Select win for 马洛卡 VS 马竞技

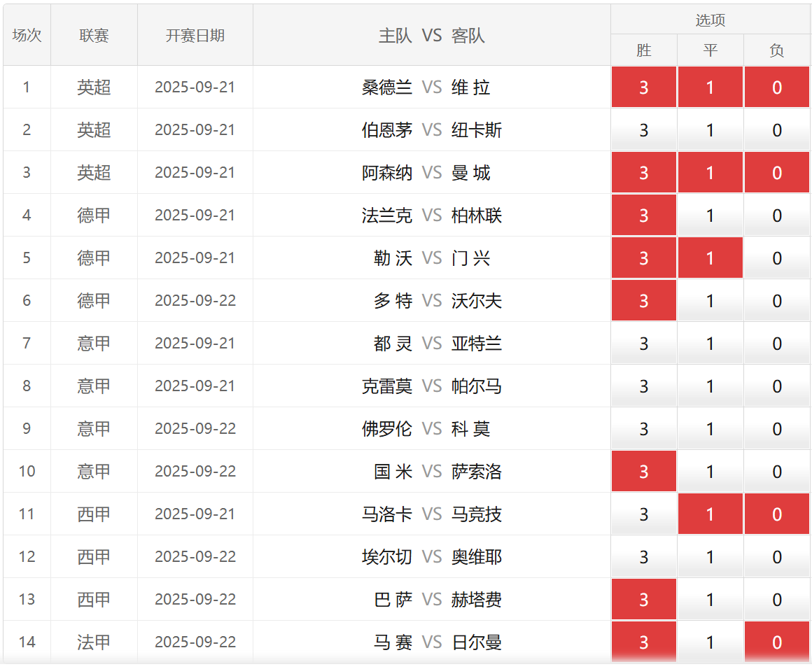click(x=643, y=514)
